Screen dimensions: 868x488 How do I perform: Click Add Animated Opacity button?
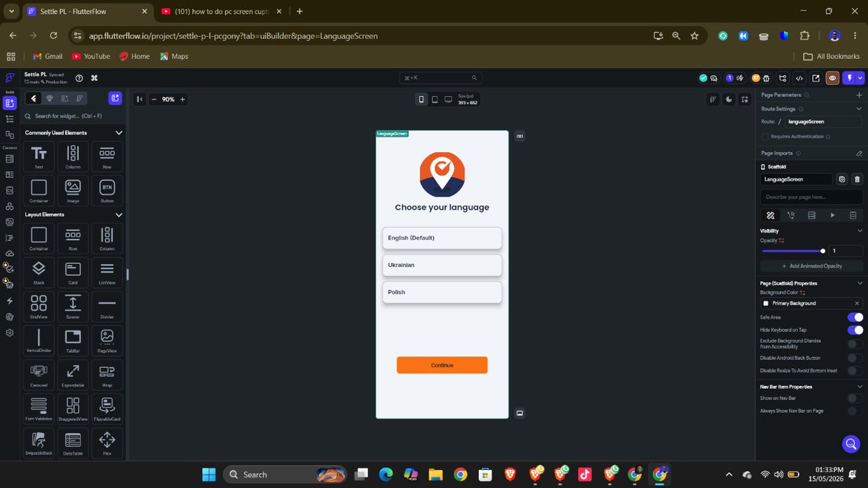pos(812,266)
